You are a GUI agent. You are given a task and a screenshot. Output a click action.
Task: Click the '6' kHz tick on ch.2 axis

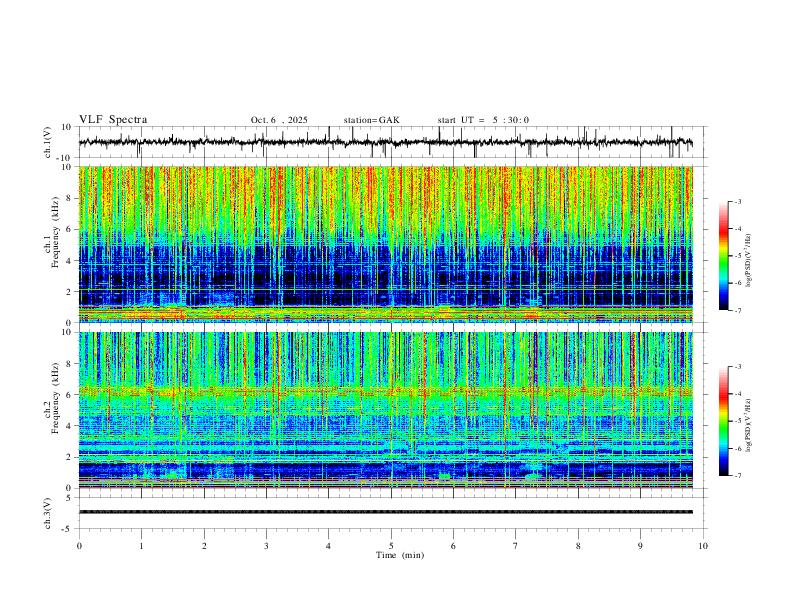[70, 395]
